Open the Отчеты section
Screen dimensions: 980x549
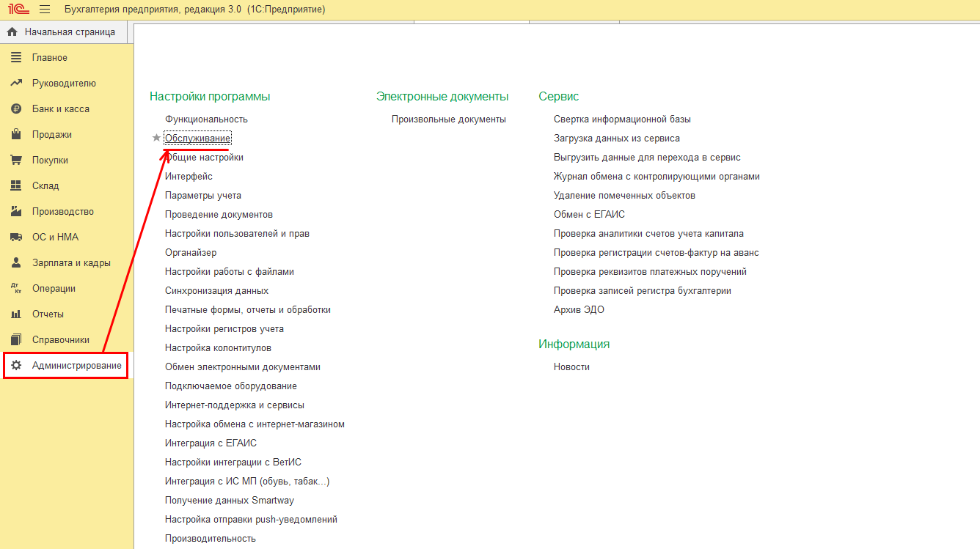[x=51, y=313]
